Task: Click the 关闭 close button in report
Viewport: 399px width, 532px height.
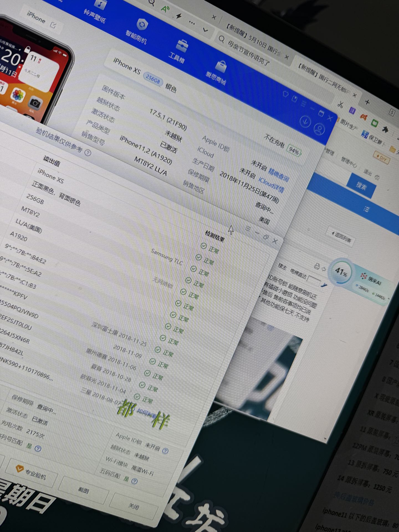Action: pyautogui.click(x=134, y=507)
